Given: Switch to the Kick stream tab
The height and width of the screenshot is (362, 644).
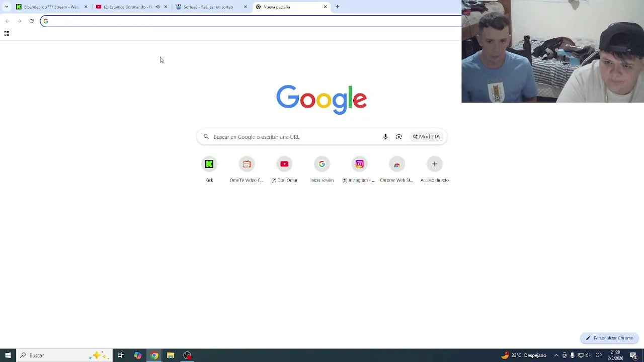Looking at the screenshot, I should (x=52, y=7).
